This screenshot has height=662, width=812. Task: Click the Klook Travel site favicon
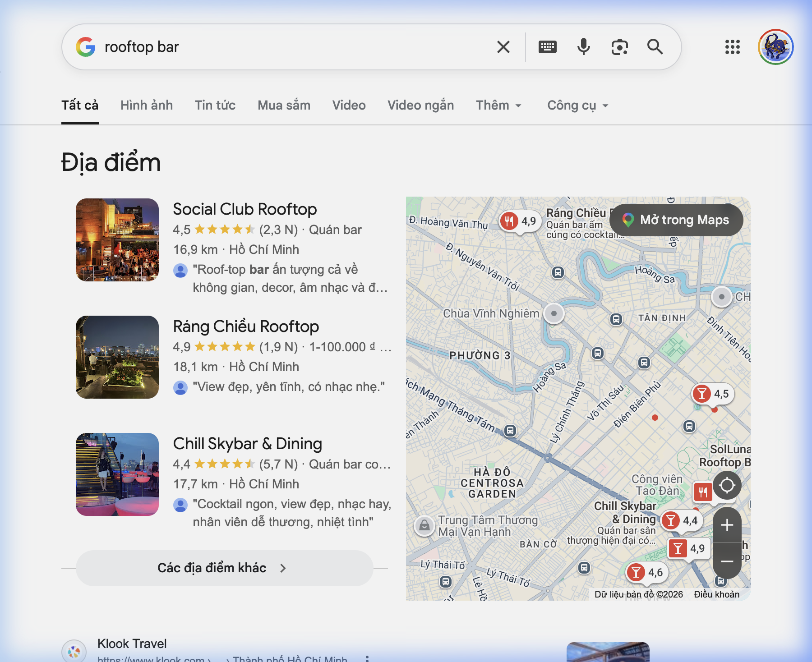tap(74, 651)
